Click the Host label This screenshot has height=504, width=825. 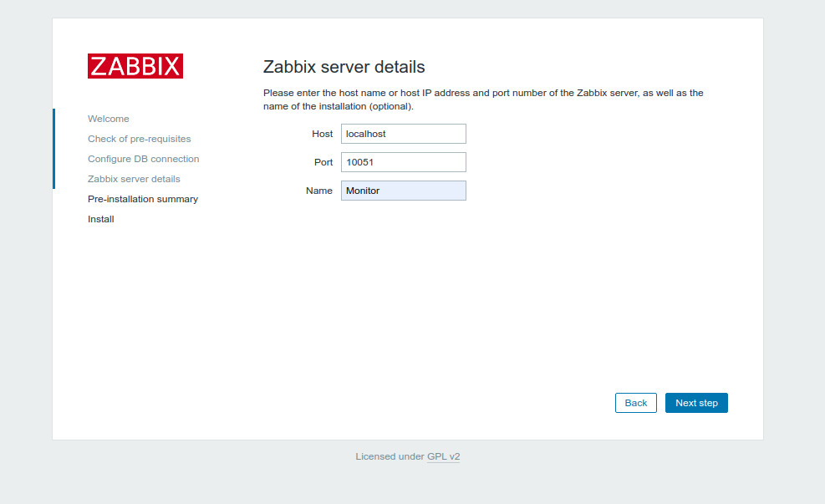click(x=322, y=134)
